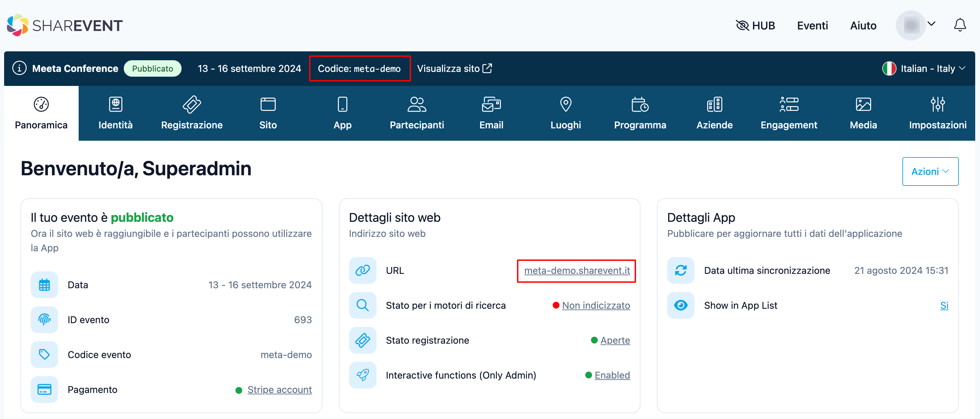The width and height of the screenshot is (980, 419).
Task: Click the Luoghi map pin icon
Action: point(566,104)
